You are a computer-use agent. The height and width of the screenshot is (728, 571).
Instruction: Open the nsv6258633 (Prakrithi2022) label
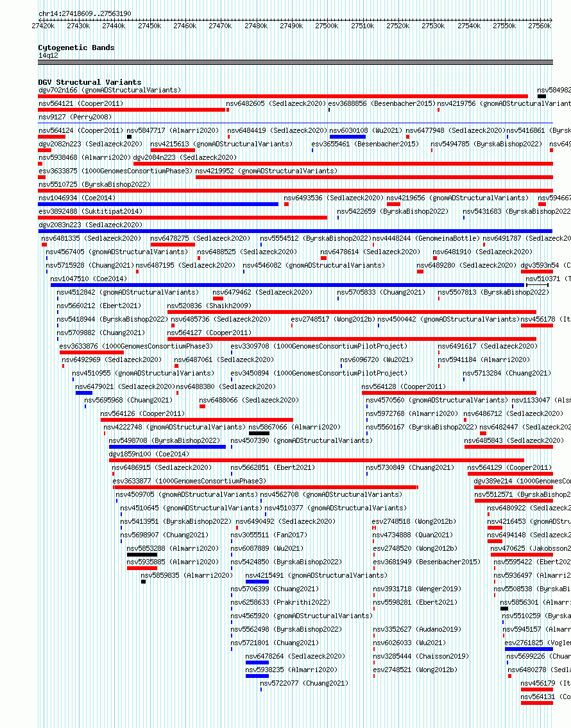tap(280, 602)
